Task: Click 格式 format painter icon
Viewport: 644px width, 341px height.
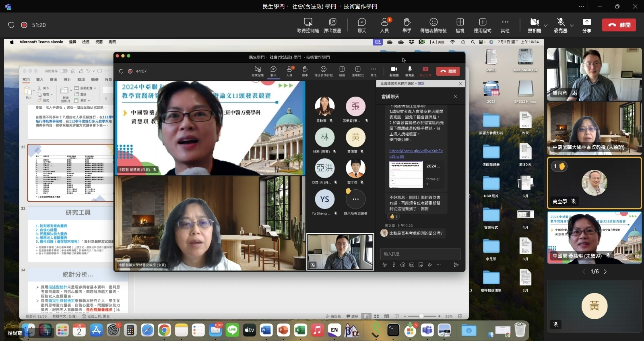Action: [x=39, y=101]
